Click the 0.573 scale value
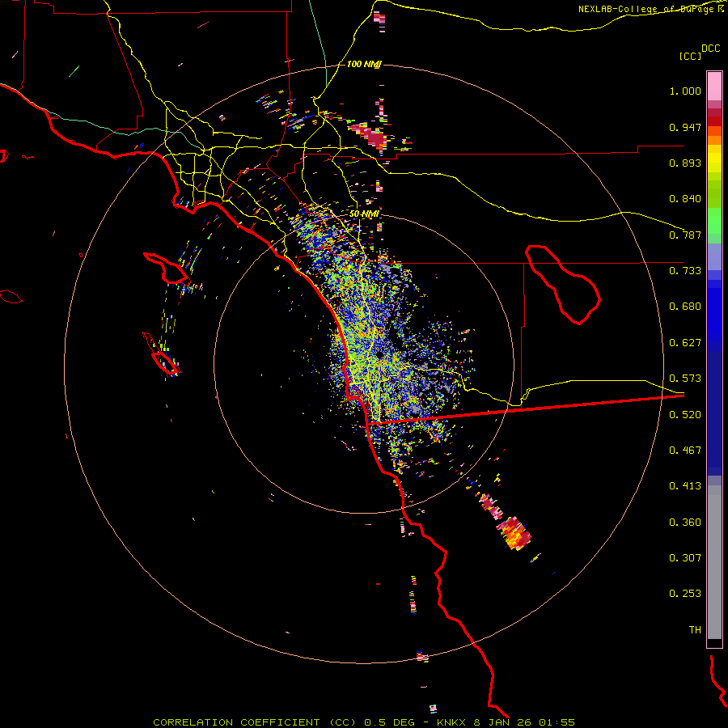The image size is (728, 728). tap(685, 379)
